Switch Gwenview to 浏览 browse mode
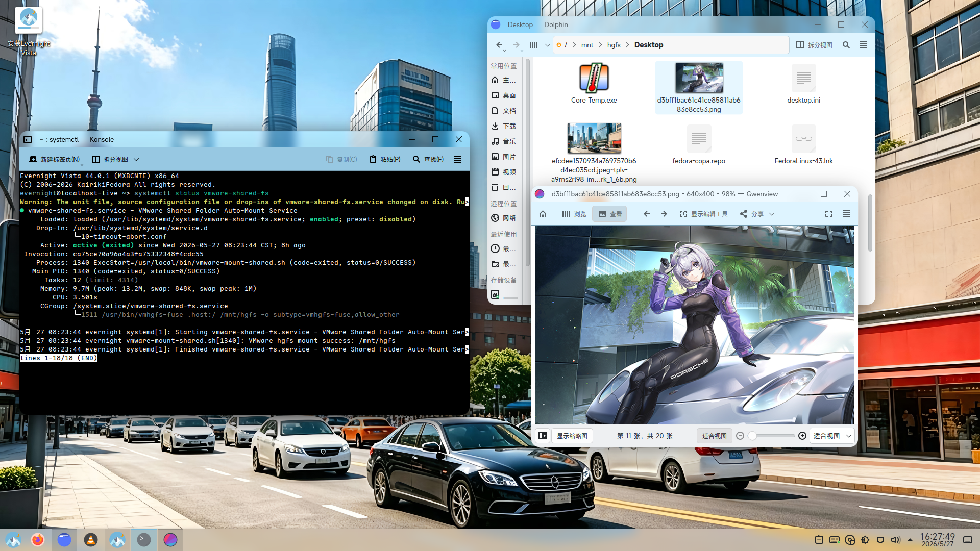980x551 pixels. (574, 214)
